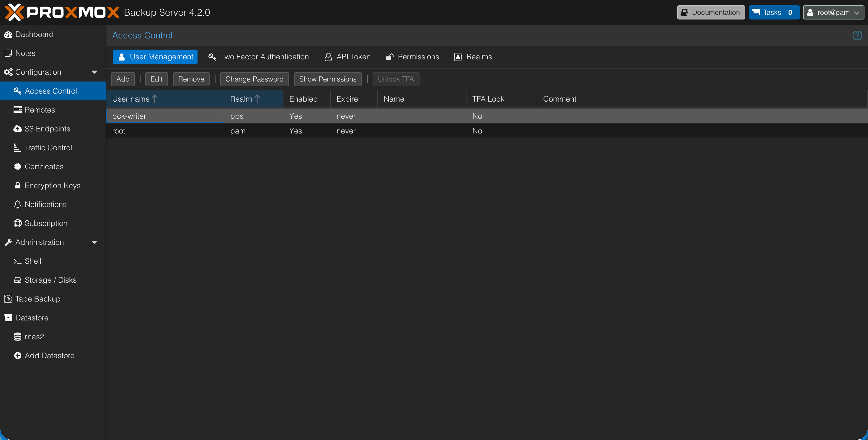The image size is (868, 440).
Task: Click the Dashboard gauge icon
Action: [x=8, y=34]
